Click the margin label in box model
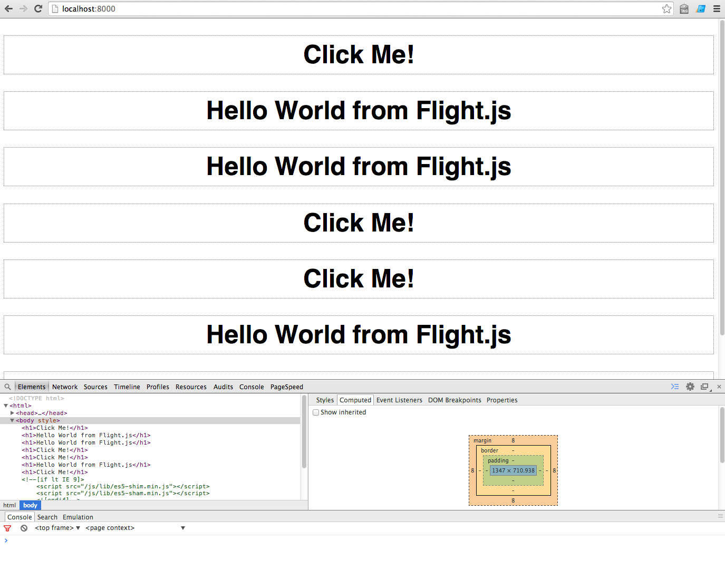 tap(482, 440)
